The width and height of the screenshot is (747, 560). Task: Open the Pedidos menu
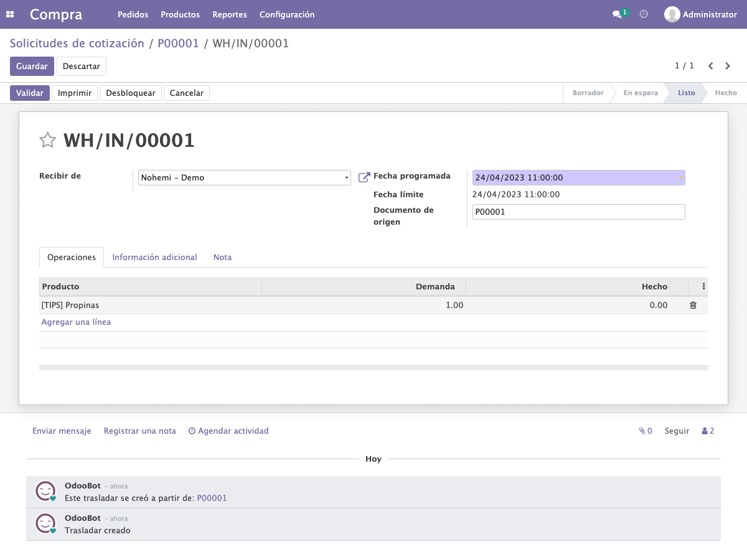pyautogui.click(x=133, y=14)
